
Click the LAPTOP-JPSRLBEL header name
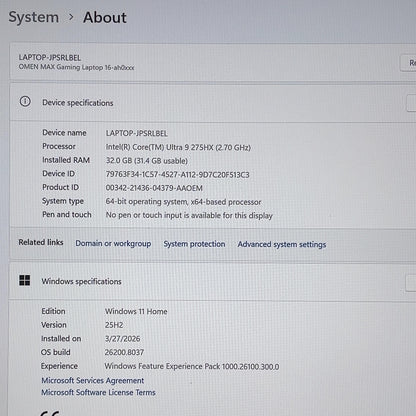50,58
